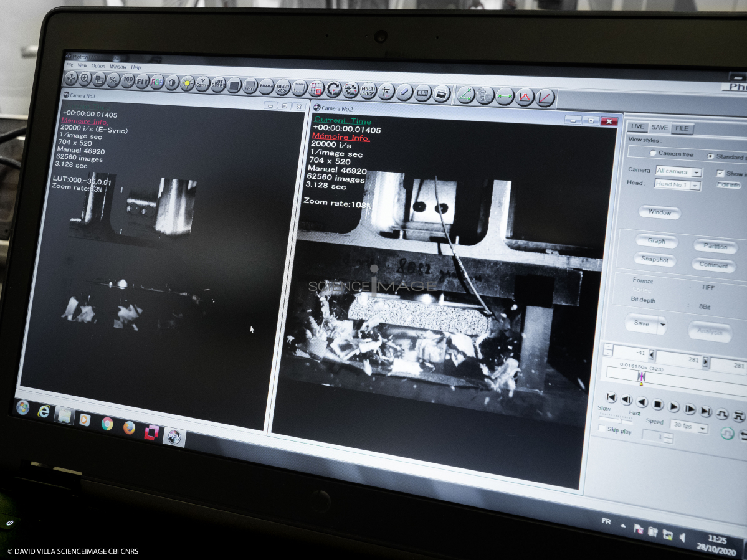
Task: Open the red histogram tool
Action: pyautogui.click(x=525, y=98)
